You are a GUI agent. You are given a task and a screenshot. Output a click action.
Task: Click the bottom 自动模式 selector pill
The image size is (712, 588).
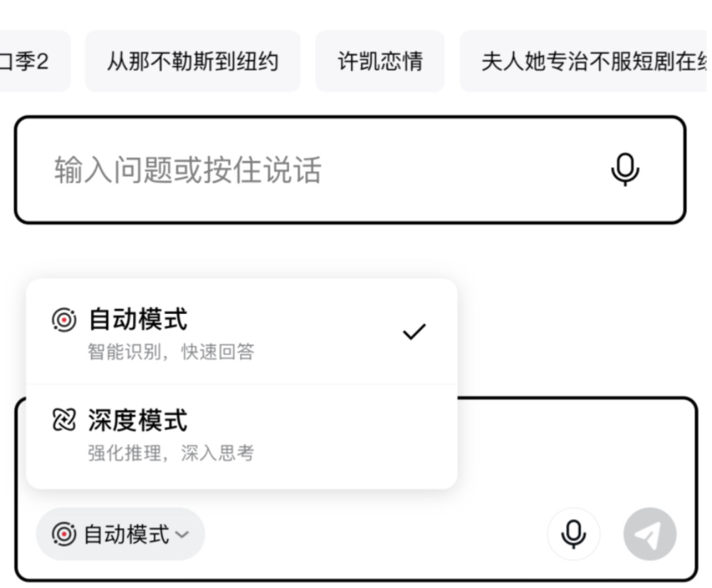(x=120, y=534)
